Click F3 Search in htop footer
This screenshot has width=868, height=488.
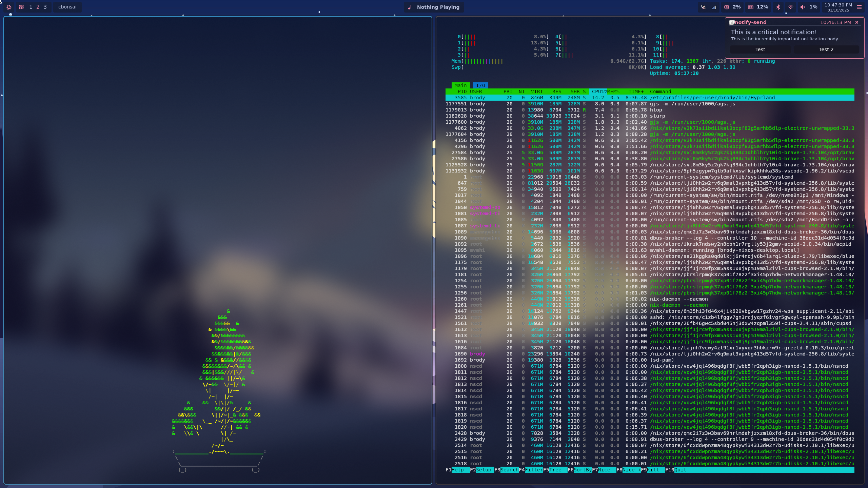pos(506,470)
